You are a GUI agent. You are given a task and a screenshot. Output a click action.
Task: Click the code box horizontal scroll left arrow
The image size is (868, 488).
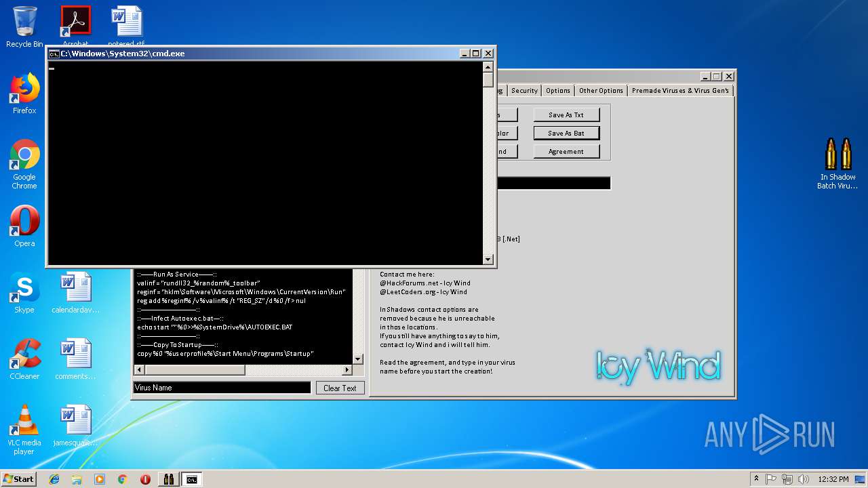(140, 370)
